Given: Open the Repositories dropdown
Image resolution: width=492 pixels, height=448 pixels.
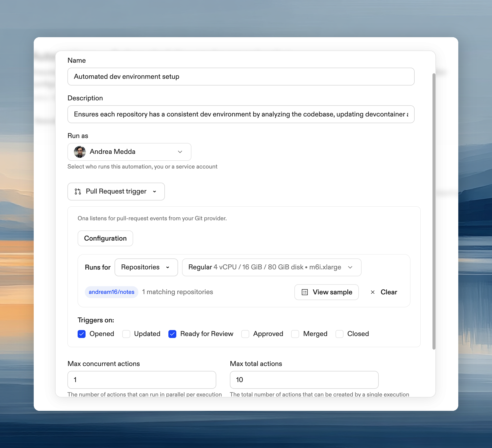Looking at the screenshot, I should point(146,267).
